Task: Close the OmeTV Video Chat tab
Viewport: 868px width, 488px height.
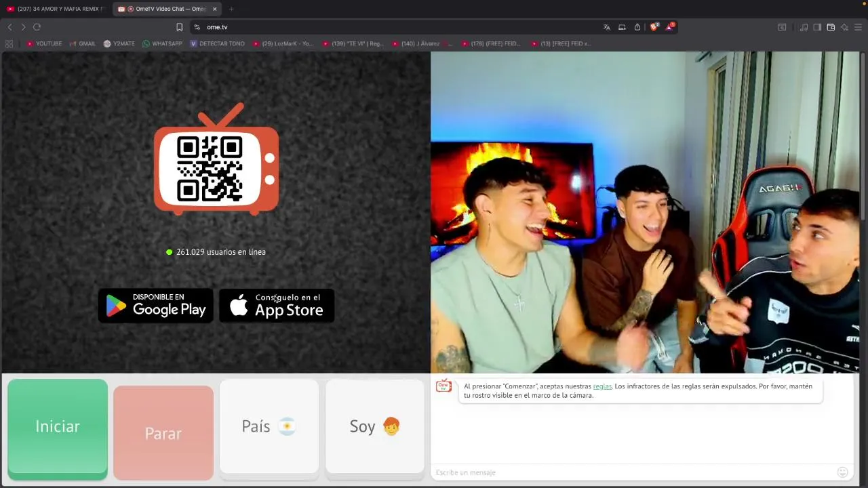Action: (x=215, y=9)
